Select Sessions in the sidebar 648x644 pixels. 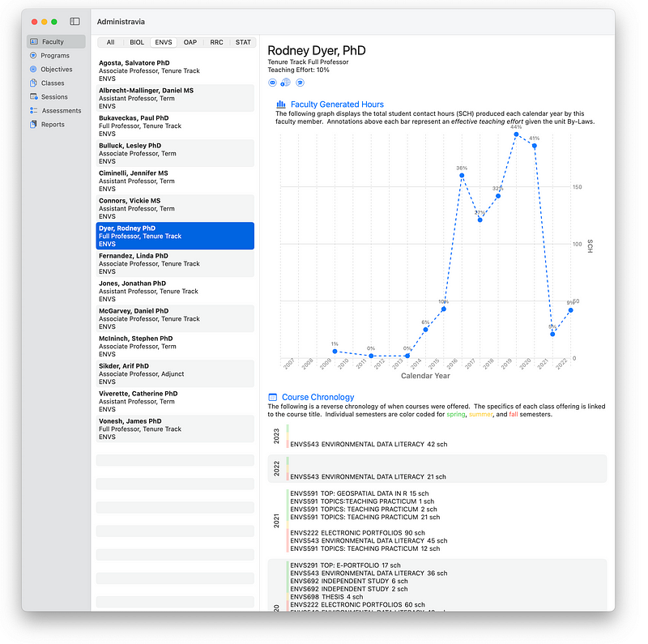pos(54,97)
